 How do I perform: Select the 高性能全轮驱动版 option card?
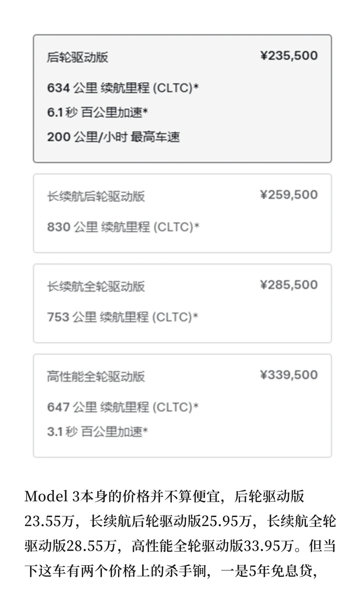tap(182, 406)
